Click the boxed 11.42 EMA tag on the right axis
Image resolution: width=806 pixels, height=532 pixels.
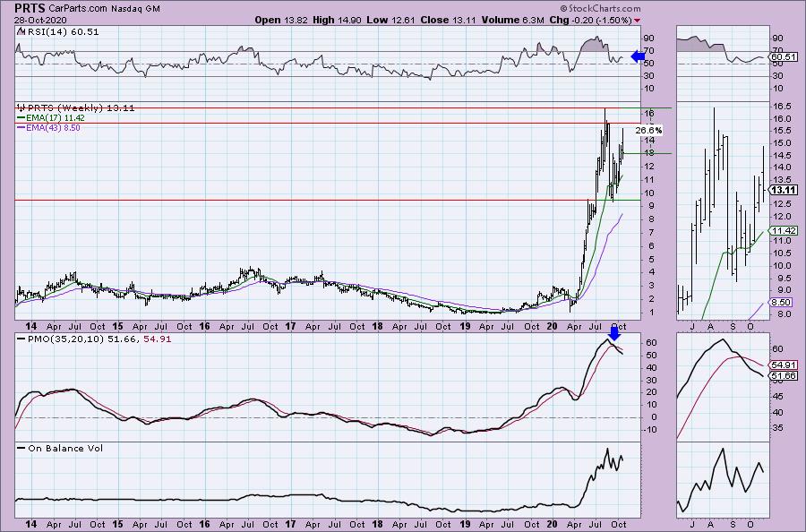[x=784, y=231]
